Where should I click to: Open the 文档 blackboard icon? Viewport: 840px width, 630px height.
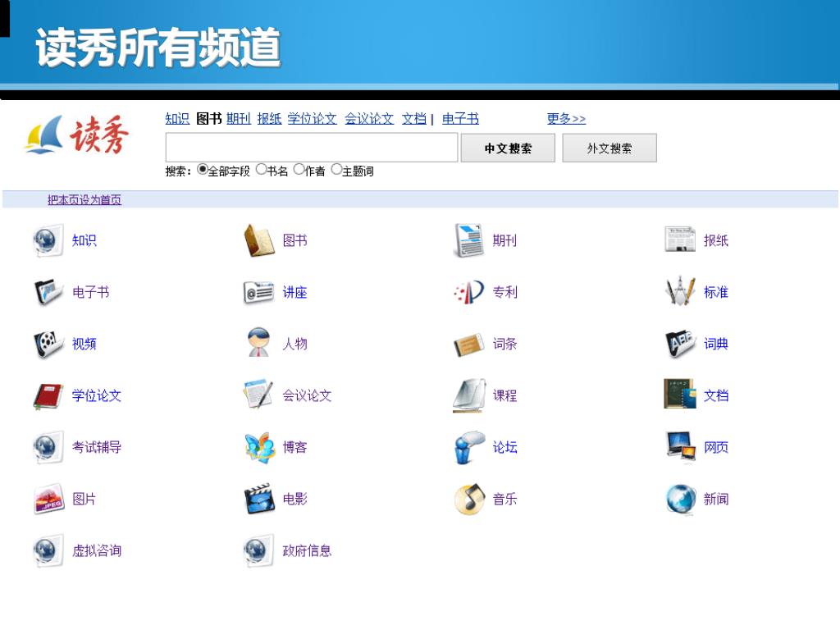[680, 394]
